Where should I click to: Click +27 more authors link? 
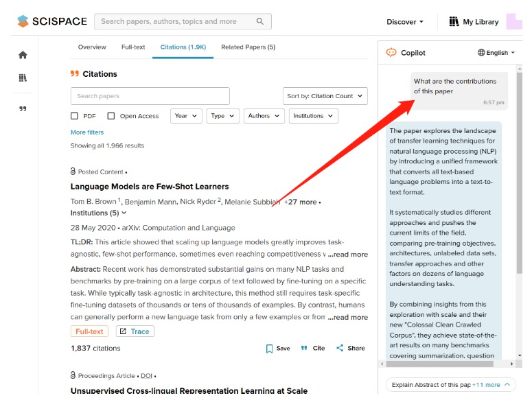300,202
